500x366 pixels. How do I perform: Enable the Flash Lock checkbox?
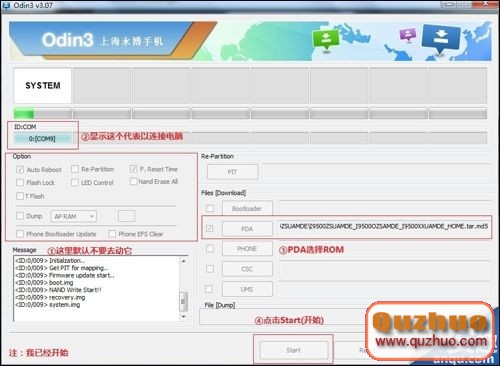click(20, 182)
